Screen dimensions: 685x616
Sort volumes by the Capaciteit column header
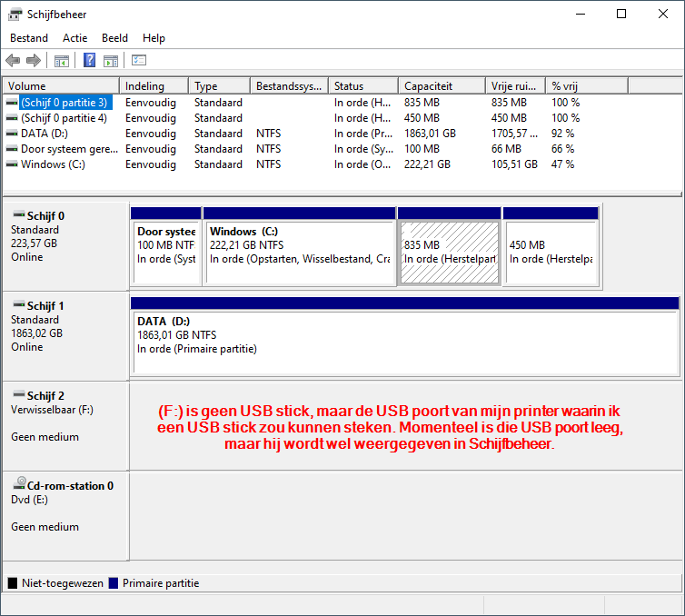click(x=441, y=86)
